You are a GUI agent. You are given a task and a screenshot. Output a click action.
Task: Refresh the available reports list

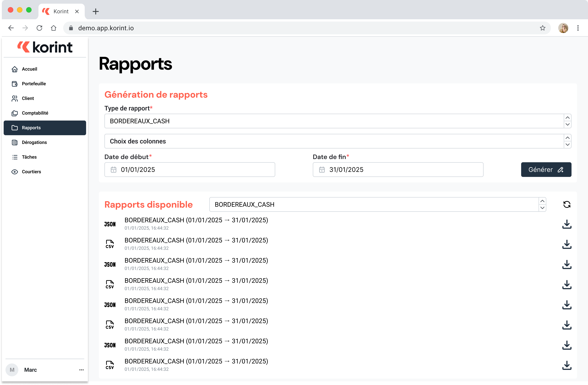pyautogui.click(x=566, y=205)
